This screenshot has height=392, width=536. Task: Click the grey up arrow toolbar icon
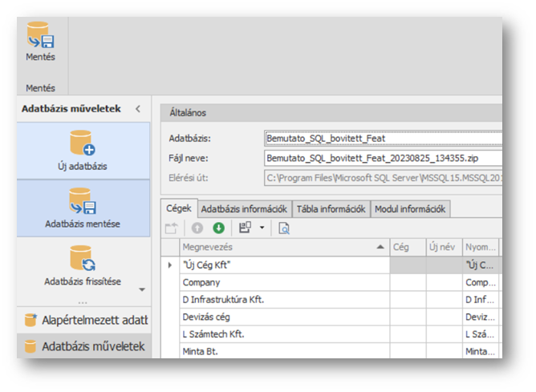[x=197, y=228]
